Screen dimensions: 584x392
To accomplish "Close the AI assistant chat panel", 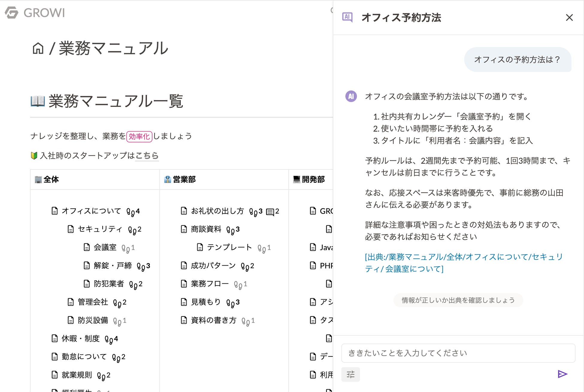I will pos(569,18).
